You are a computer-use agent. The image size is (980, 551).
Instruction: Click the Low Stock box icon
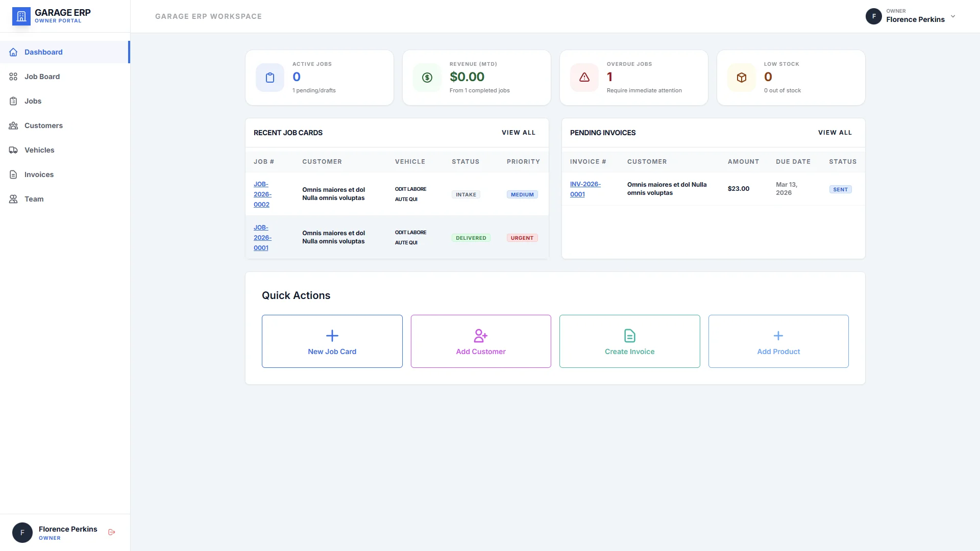click(x=742, y=78)
